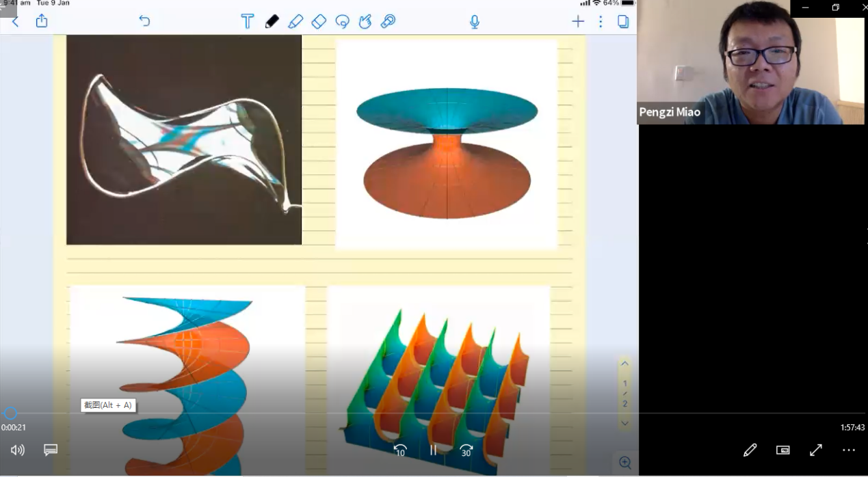The width and height of the screenshot is (868, 477).
Task: Select the Text tool in toolbar
Action: pyautogui.click(x=248, y=21)
